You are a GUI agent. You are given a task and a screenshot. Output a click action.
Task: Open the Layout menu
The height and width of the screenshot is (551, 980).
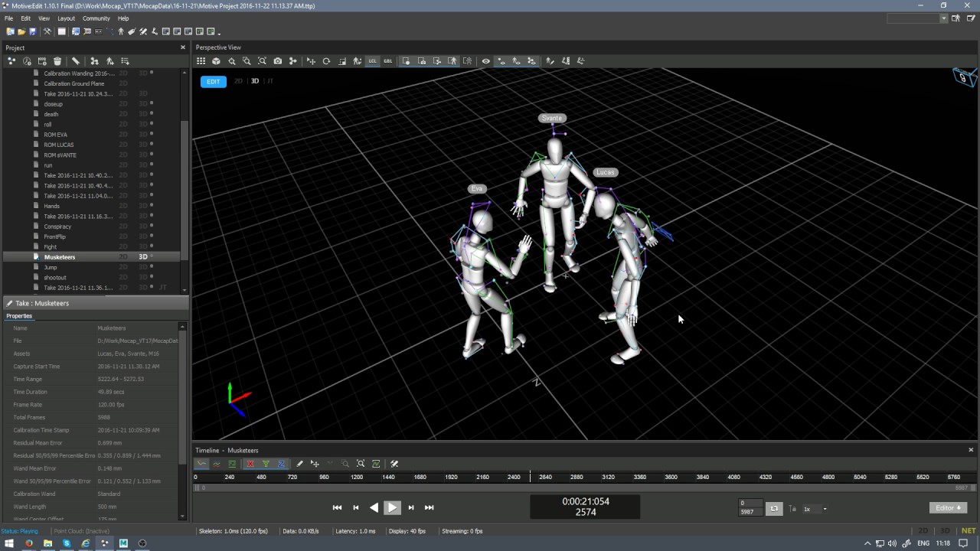point(67,18)
